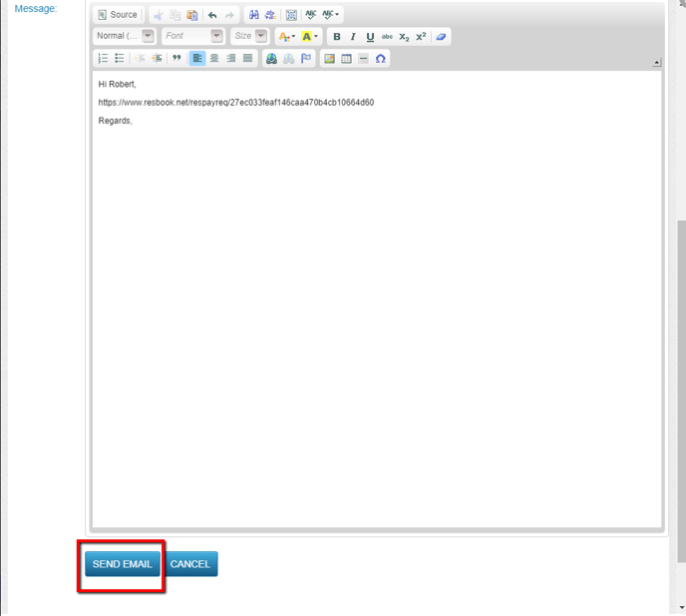This screenshot has width=686, height=616.
Task: Insert a link with globe icon
Action: 271,59
